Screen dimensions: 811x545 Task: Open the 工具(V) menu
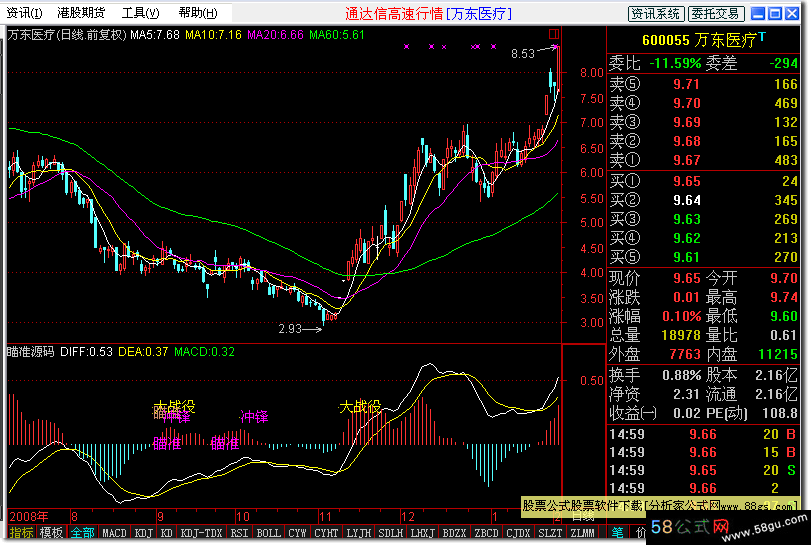(140, 13)
